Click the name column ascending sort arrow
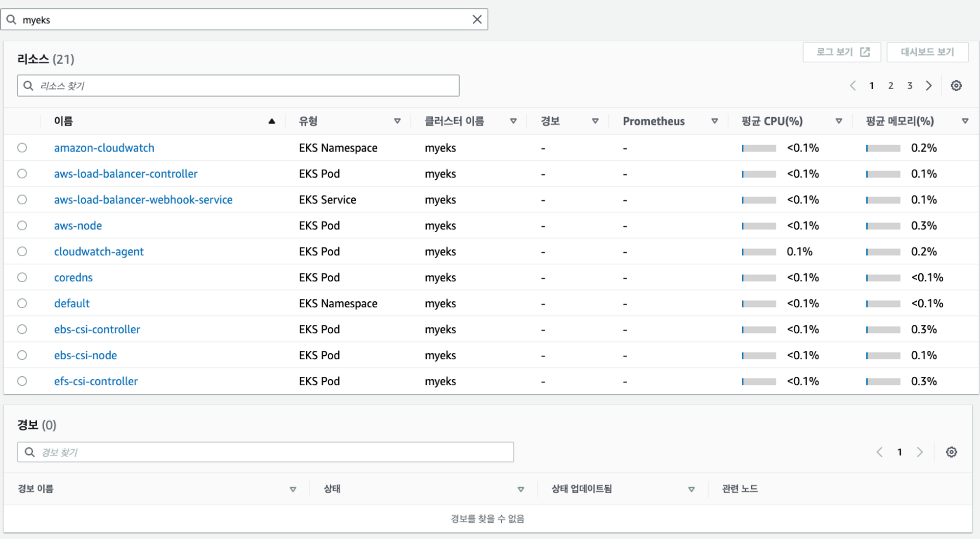The width and height of the screenshot is (980, 539). click(271, 121)
